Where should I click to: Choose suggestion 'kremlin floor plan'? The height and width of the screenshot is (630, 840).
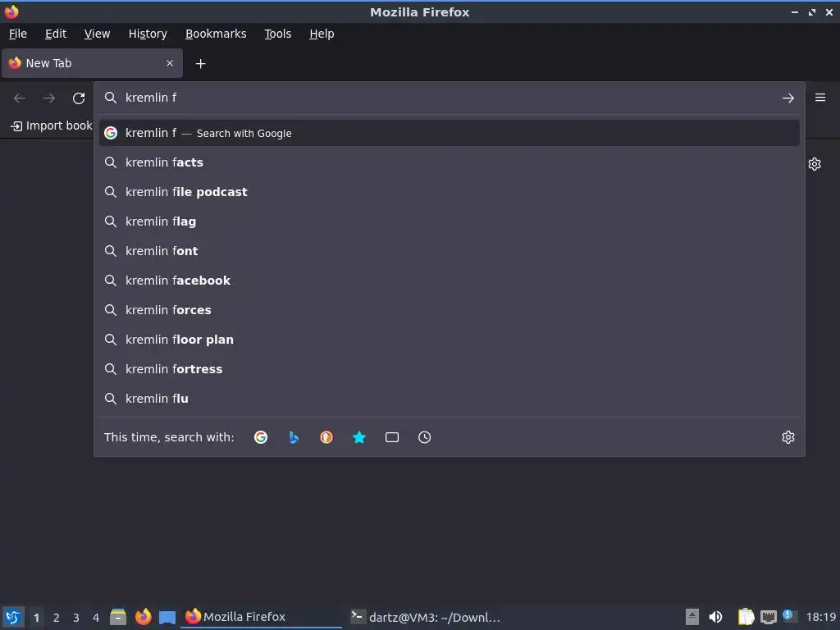point(449,340)
